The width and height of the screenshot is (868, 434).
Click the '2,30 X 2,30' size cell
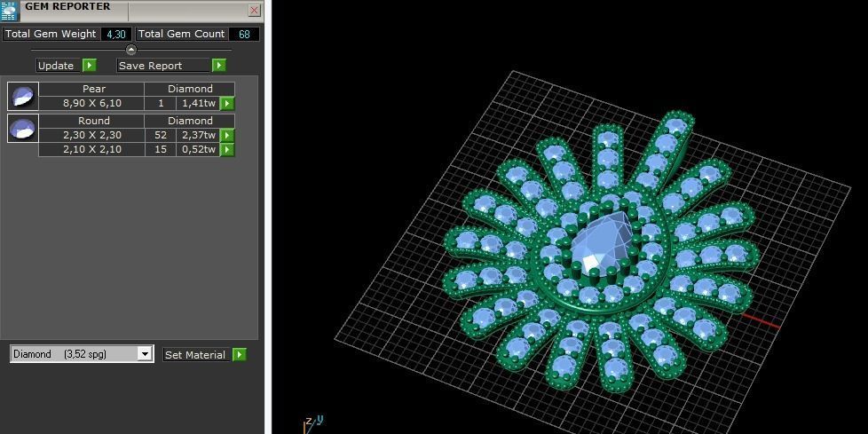click(x=91, y=135)
